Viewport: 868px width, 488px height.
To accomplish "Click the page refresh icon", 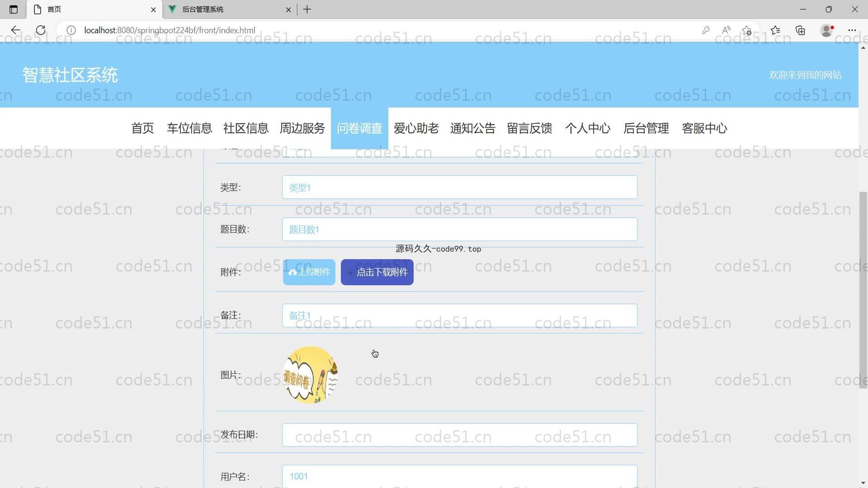I will [x=41, y=30].
